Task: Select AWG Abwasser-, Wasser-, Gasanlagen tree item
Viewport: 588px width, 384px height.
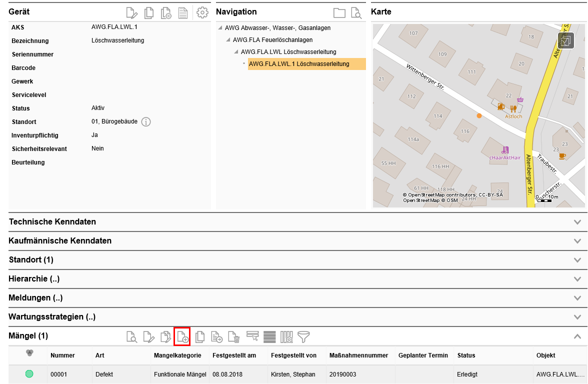Action: pyautogui.click(x=277, y=28)
